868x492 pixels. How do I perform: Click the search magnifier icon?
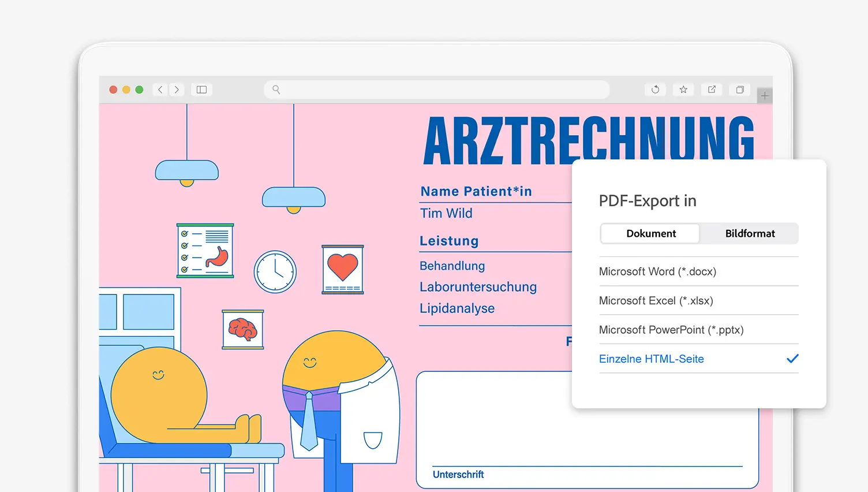(x=276, y=90)
